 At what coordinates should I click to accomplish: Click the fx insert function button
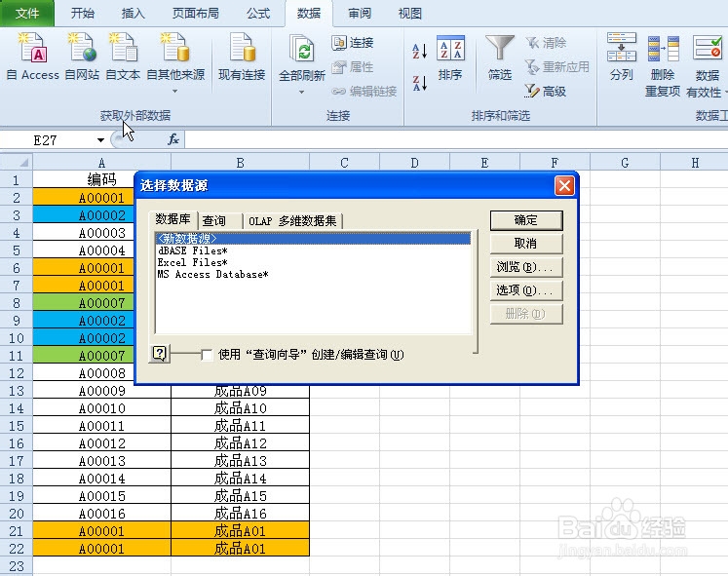tap(173, 139)
